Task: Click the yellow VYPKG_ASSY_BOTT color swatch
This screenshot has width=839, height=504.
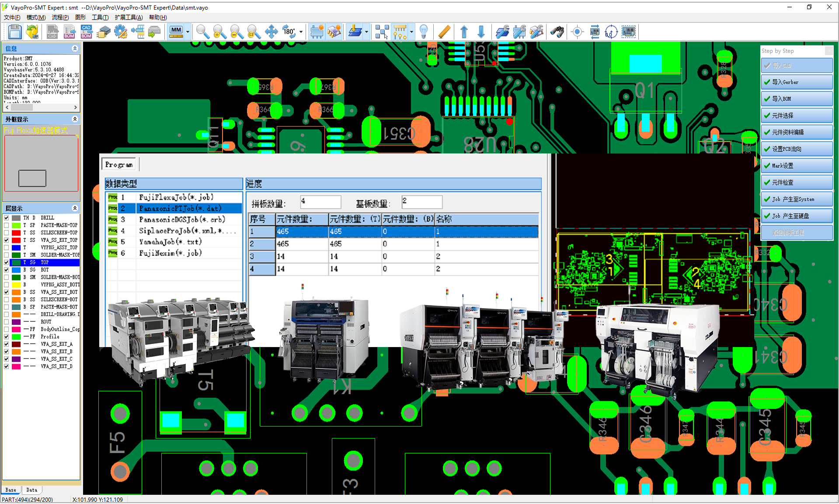Action: click(16, 285)
